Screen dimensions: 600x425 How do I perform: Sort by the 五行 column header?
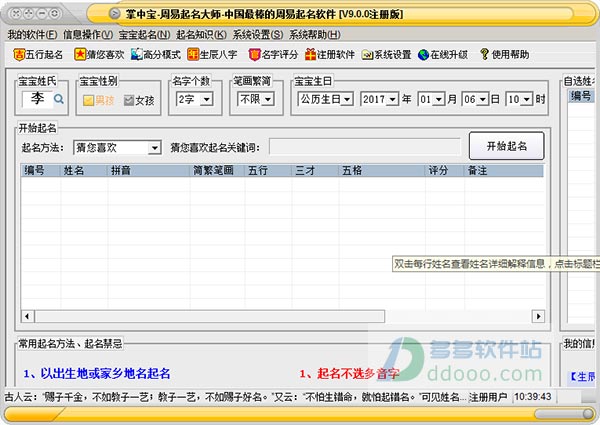tap(268, 170)
